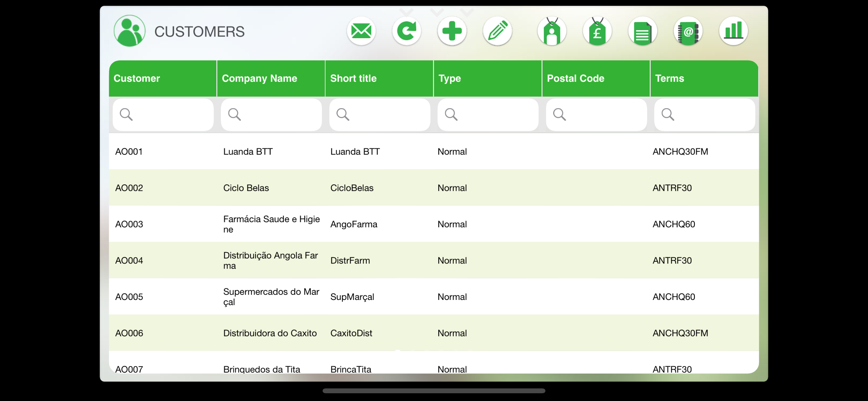The height and width of the screenshot is (401, 868).
Task: Click short title AngoFarma
Action: [x=354, y=224]
